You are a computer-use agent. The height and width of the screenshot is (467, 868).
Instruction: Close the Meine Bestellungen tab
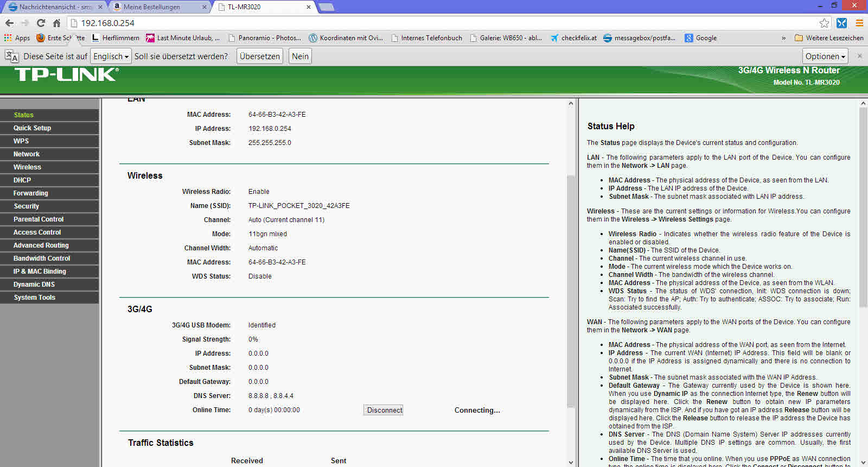205,7
